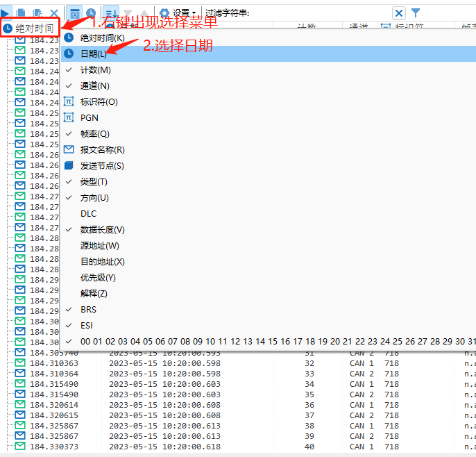Viewport: 476px width, 457px height.
Task: Open the 设置 dropdown arrow
Action: [x=194, y=14]
